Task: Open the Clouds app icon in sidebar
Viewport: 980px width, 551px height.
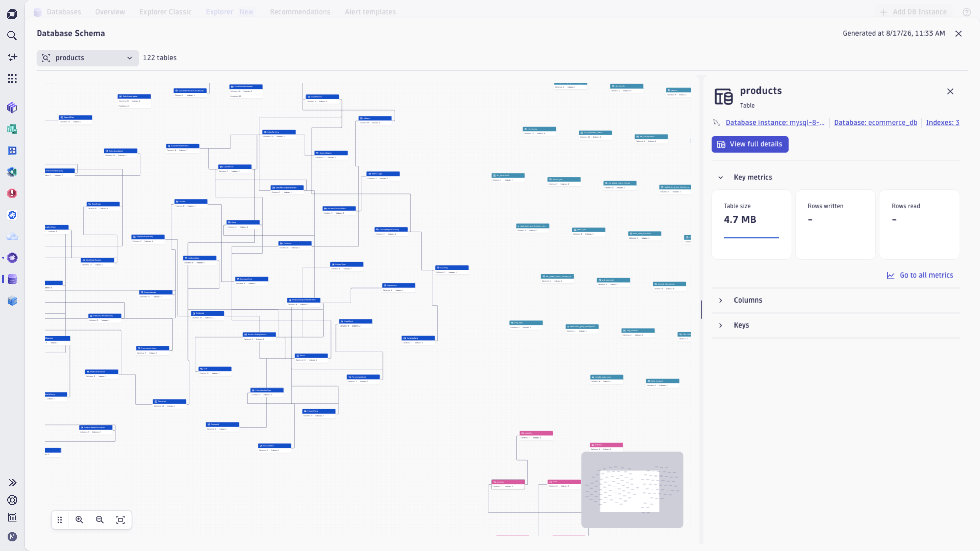Action: [12, 236]
